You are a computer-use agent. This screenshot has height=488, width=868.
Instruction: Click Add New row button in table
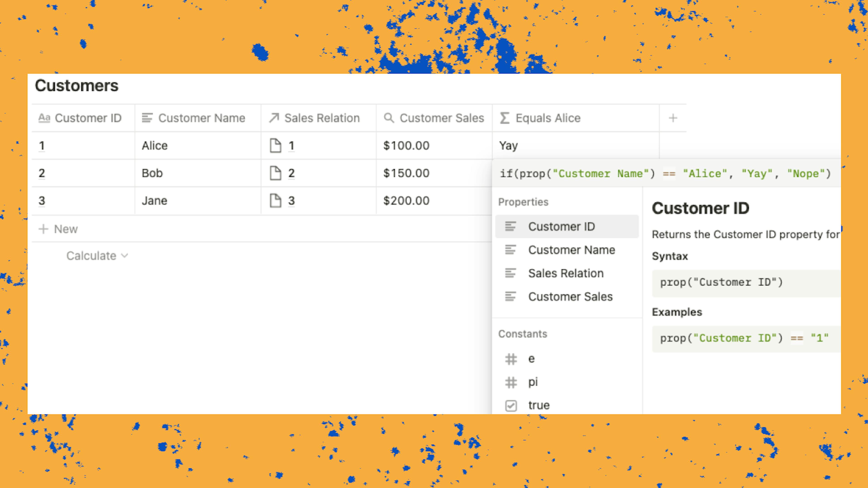point(58,228)
